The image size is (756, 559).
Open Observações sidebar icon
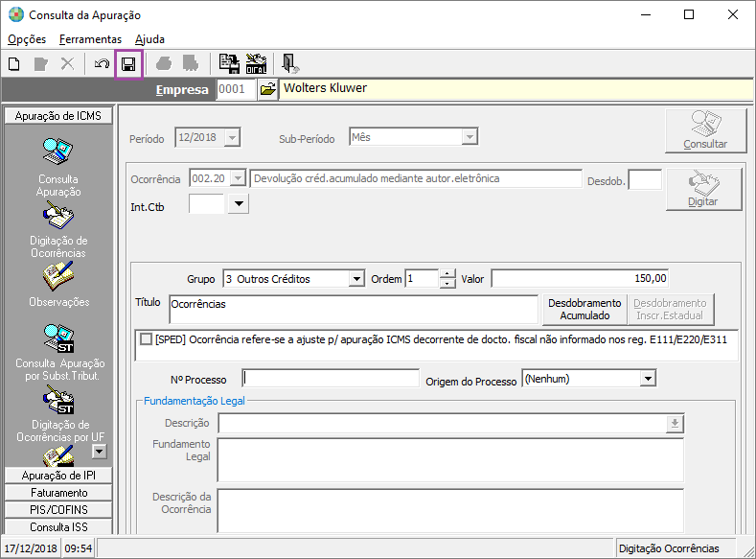58,284
